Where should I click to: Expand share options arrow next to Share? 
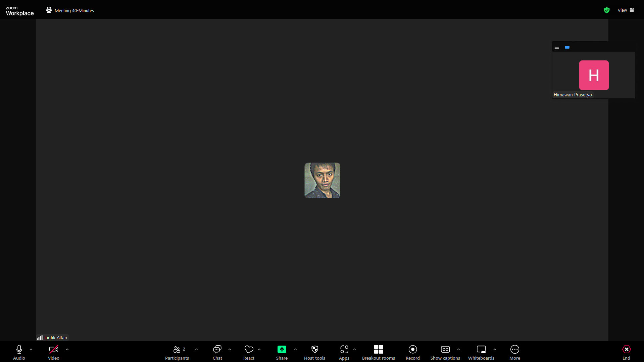tap(295, 350)
